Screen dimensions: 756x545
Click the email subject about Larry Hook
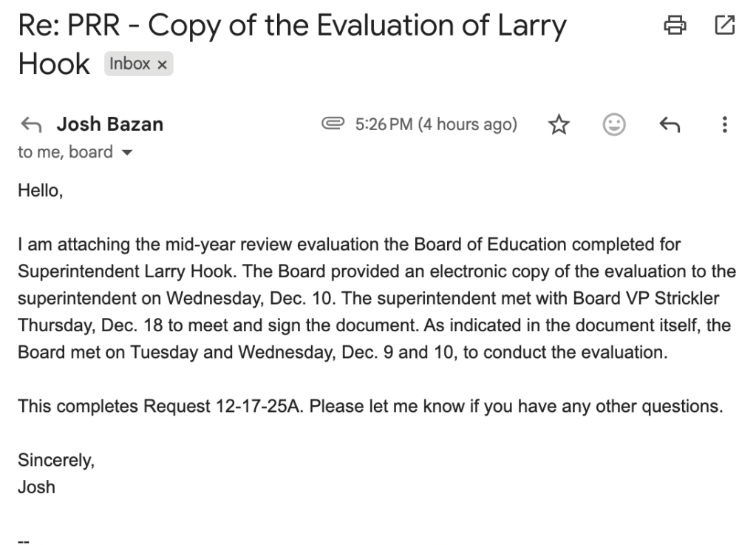pos(292,27)
